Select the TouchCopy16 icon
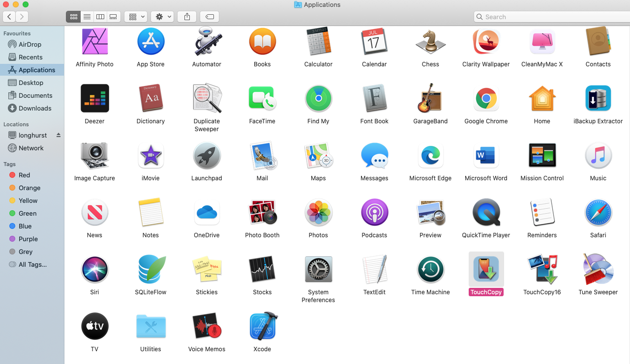The height and width of the screenshot is (364, 630). 542,269
